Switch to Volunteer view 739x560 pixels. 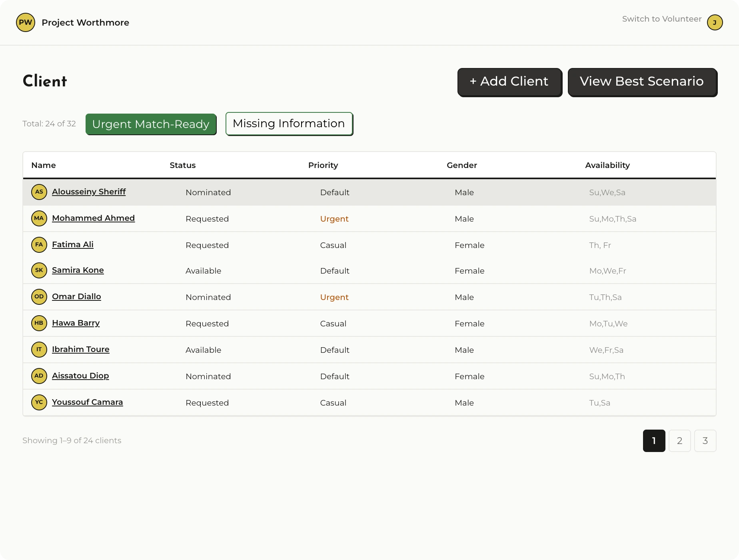(x=661, y=19)
